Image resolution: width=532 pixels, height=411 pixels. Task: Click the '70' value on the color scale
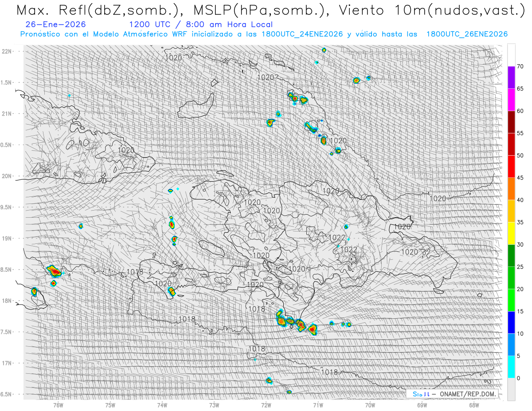520,67
